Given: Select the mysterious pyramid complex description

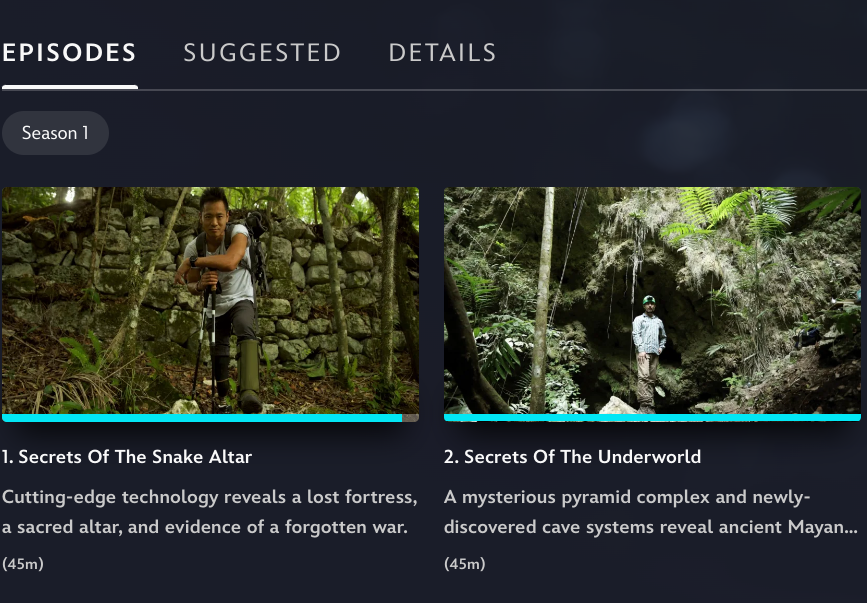Looking at the screenshot, I should tap(651, 512).
